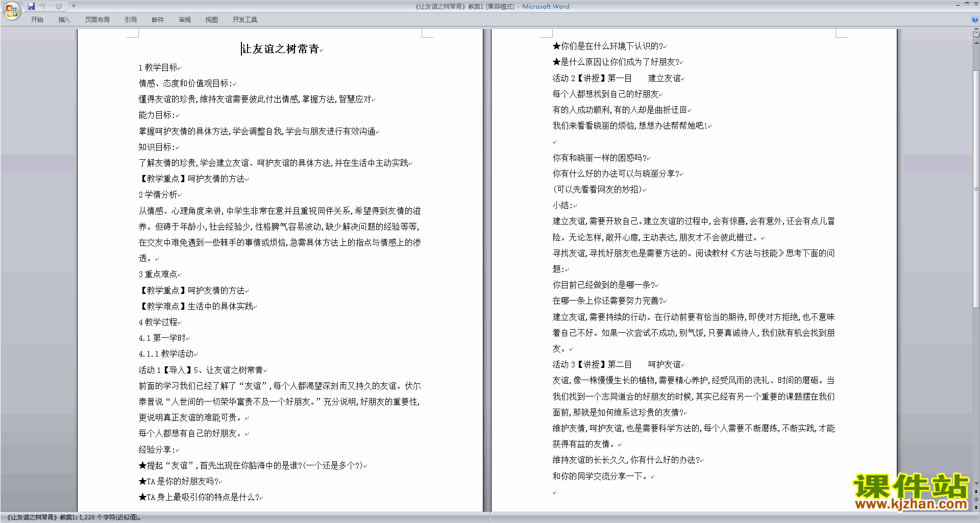Click the heading 1 教学目标
The image size is (980, 523).
(158, 67)
